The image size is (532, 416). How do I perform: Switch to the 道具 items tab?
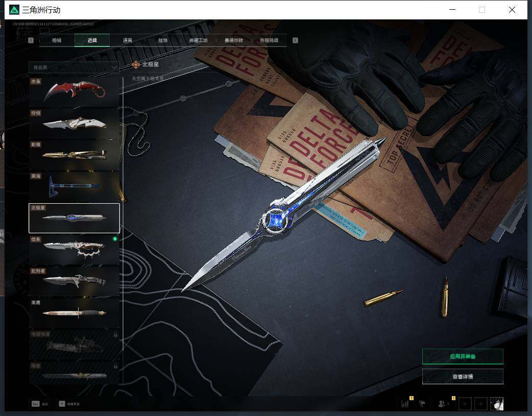point(128,40)
